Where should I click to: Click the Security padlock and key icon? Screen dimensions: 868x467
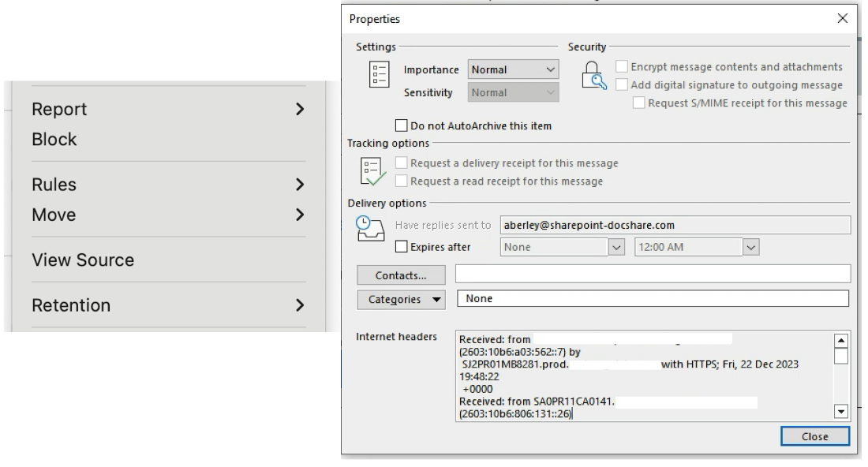click(x=594, y=75)
